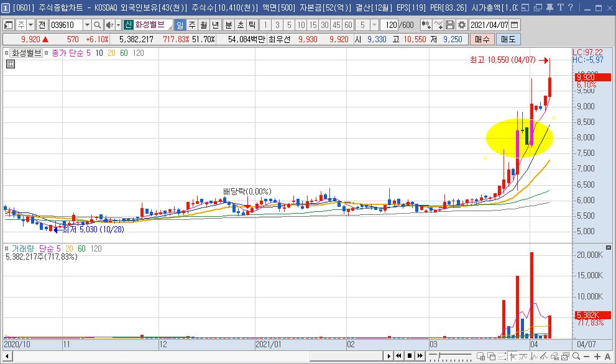Switch to second 초 period

(x=241, y=25)
